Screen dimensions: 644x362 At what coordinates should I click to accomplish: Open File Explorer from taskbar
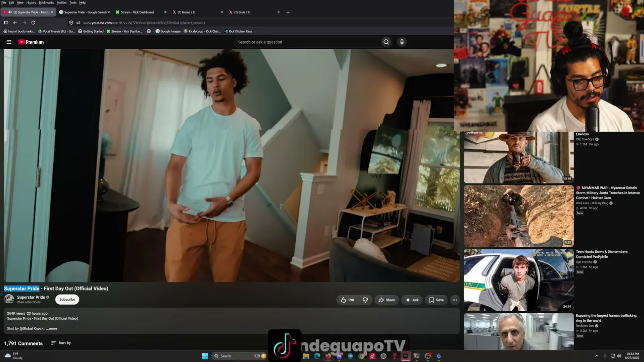tap(305, 356)
